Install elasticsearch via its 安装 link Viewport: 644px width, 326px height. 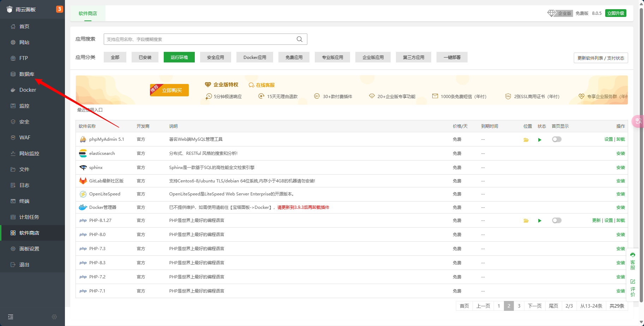pyautogui.click(x=620, y=153)
